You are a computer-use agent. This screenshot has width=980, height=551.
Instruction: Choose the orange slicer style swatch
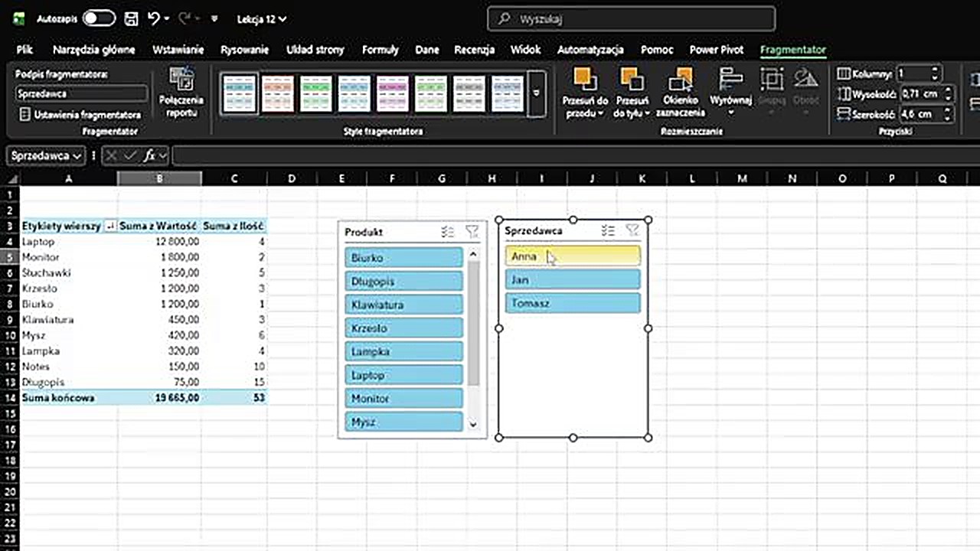coord(277,93)
